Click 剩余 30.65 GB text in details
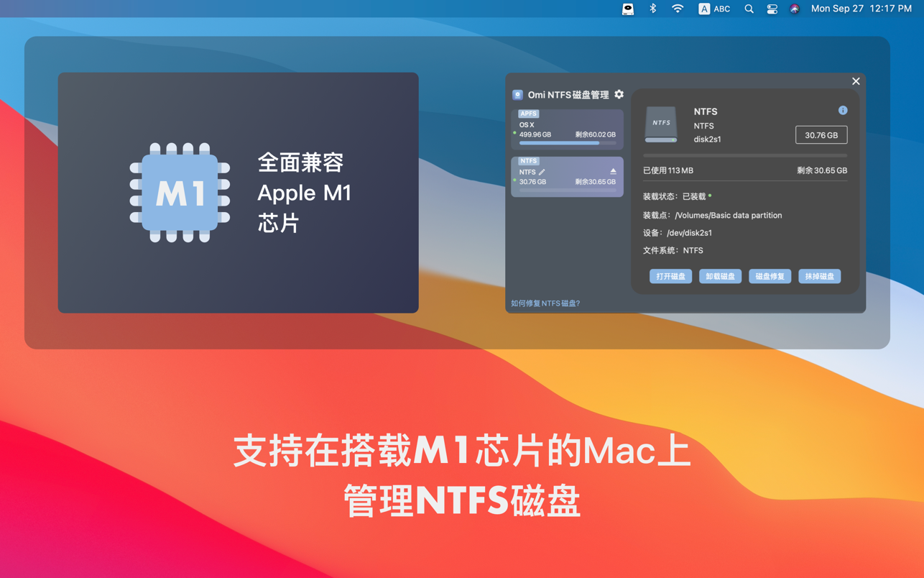The image size is (924, 578). coord(822,170)
